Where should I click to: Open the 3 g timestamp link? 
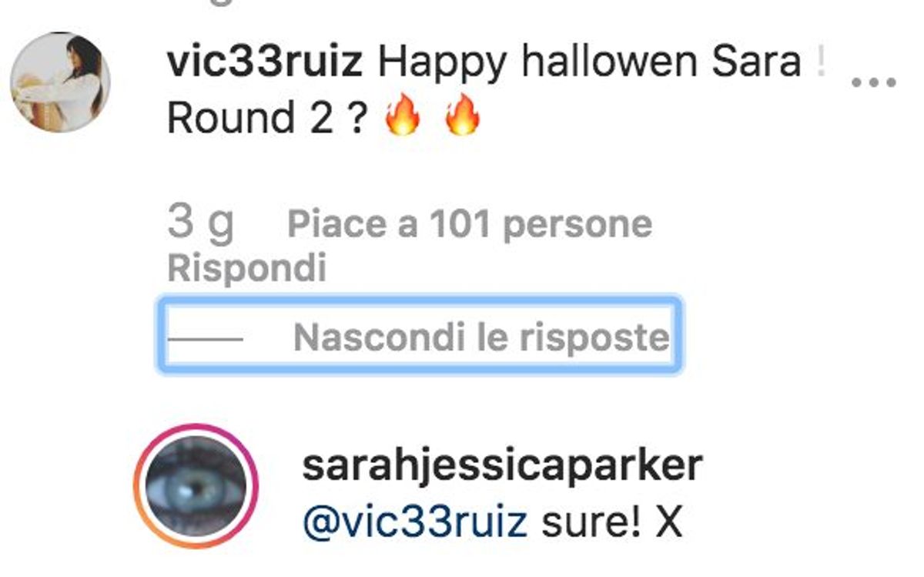point(200,223)
